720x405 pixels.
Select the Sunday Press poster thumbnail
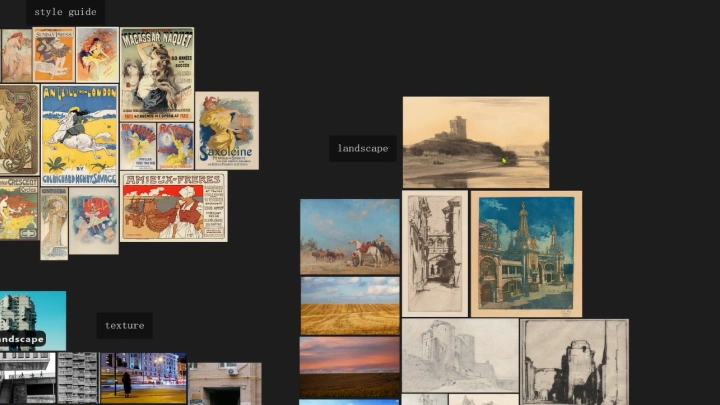tap(54, 55)
